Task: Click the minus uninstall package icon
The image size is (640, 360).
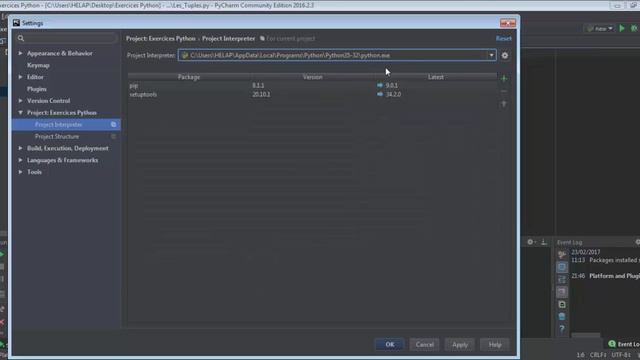Action: tap(504, 91)
